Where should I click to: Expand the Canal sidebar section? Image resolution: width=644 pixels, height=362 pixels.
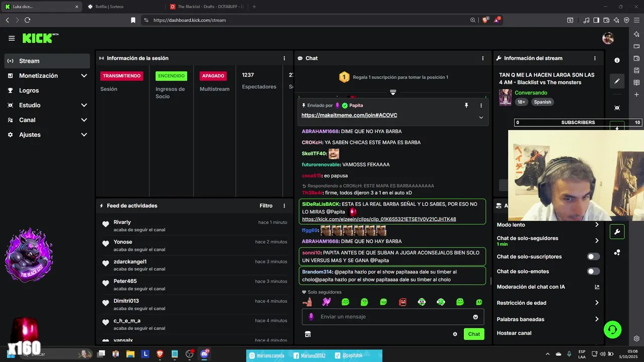[47, 120]
